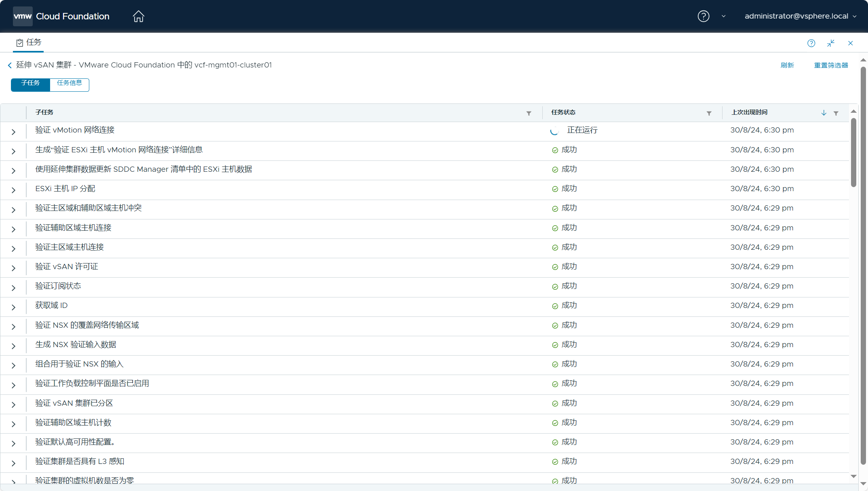Sort by 上次出现时间 descending arrow

tap(824, 113)
